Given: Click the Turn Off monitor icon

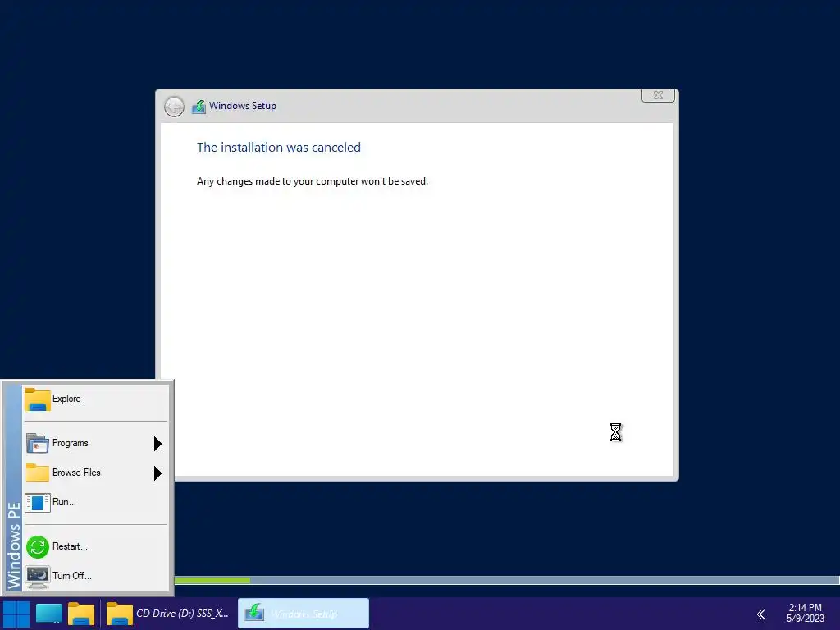Looking at the screenshot, I should coord(38,577).
